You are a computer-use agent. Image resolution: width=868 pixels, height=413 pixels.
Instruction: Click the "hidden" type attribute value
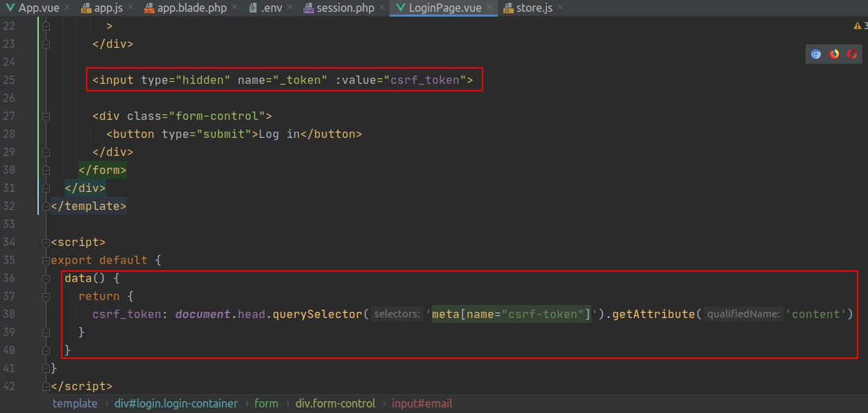(x=203, y=80)
